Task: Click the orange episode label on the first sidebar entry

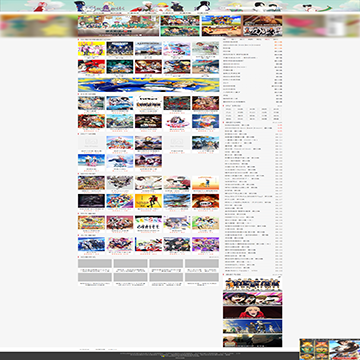Action: [x=278, y=42]
